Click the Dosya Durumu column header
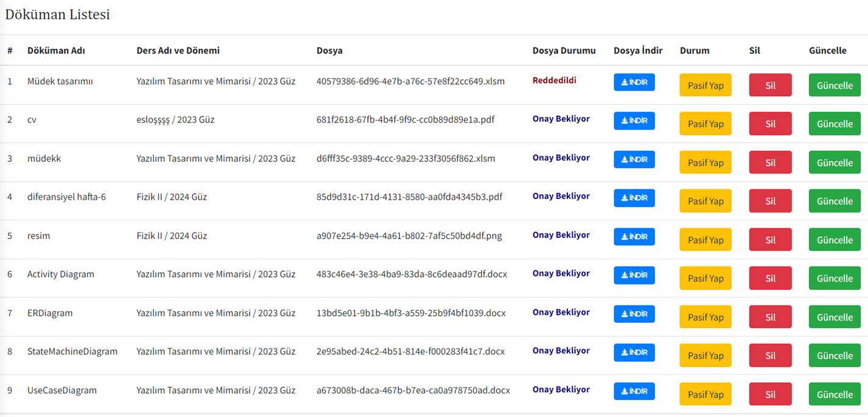 coord(564,51)
